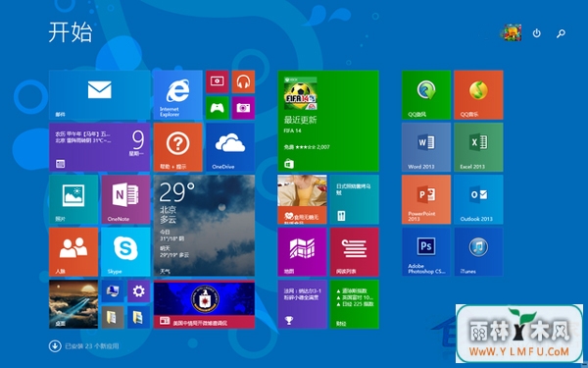Launch PowerPoint 2013 tile
This screenshot has height=368, width=588.
[x=426, y=199]
